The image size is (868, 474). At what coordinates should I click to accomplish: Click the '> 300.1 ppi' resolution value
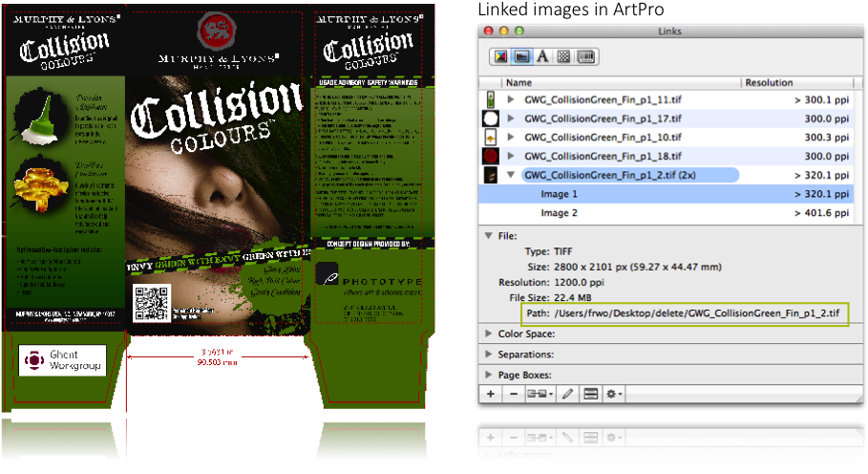[x=821, y=99]
